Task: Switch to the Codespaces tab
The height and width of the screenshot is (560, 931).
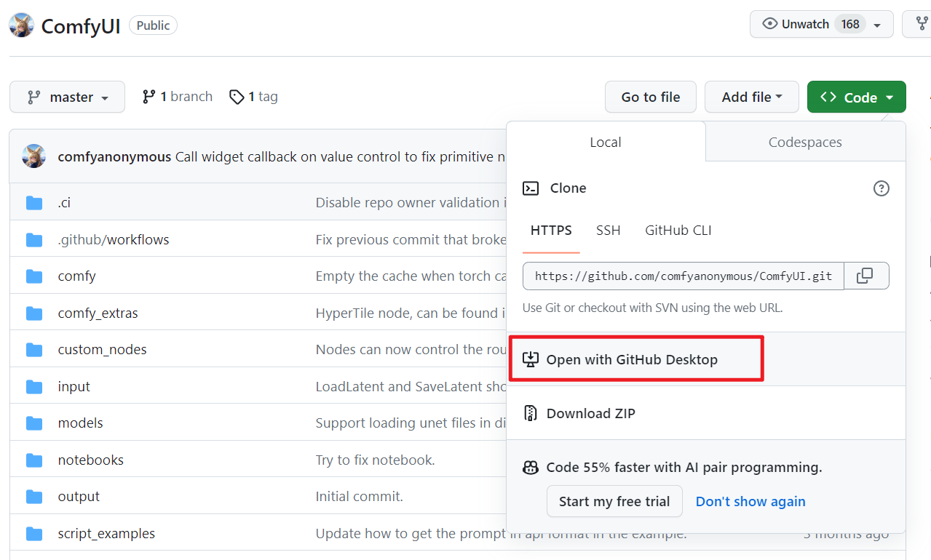Action: (805, 143)
